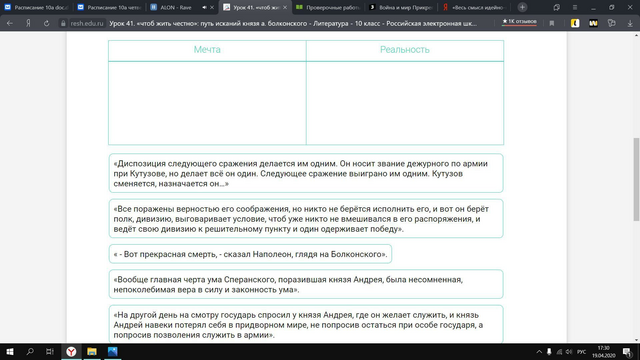This screenshot has height=360, width=640.
Task: Switch to the ALON - Rave tab
Action: [x=176, y=7]
